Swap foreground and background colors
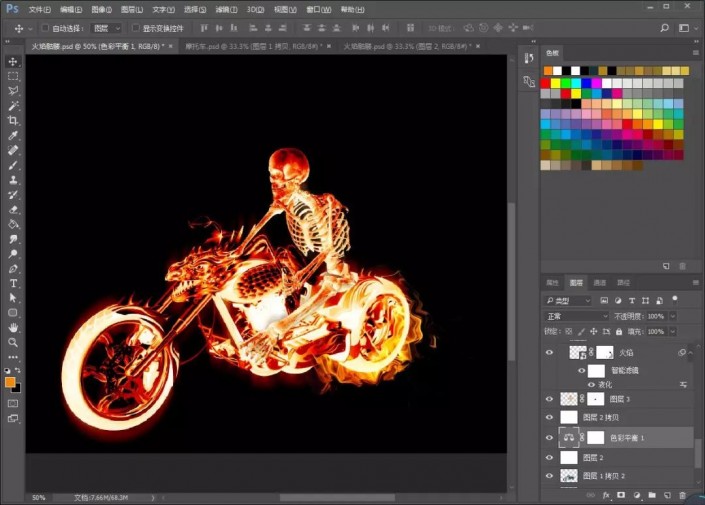 (x=18, y=370)
